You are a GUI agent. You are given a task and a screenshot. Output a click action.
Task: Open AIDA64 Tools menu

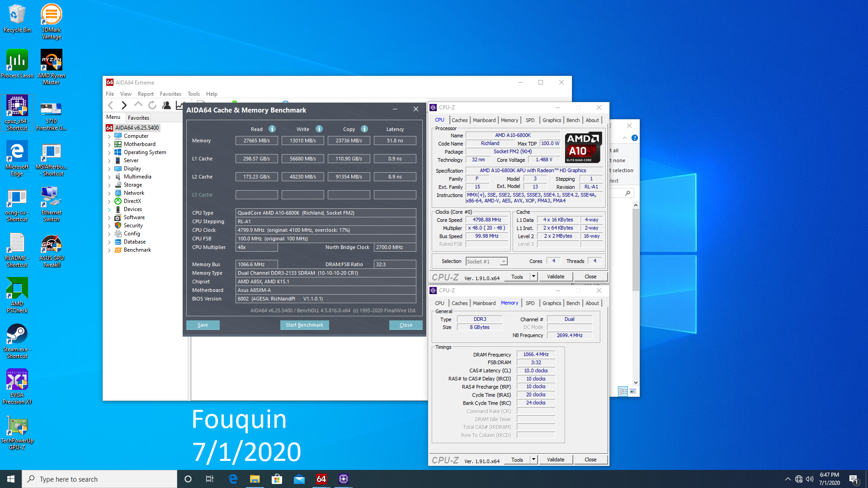pos(193,94)
